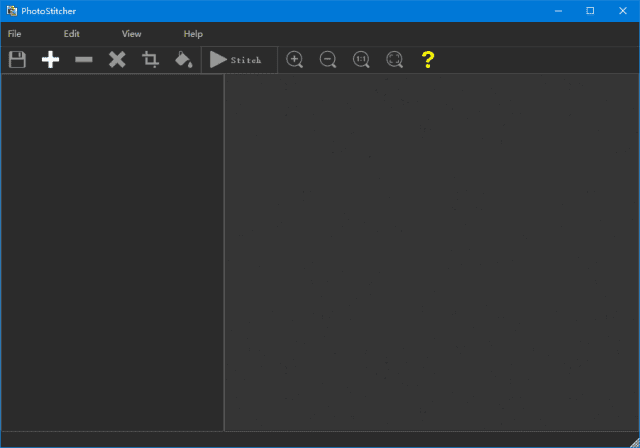Set zoom to 1:1 actual size
The height and width of the screenshot is (448, 640).
coord(361,60)
